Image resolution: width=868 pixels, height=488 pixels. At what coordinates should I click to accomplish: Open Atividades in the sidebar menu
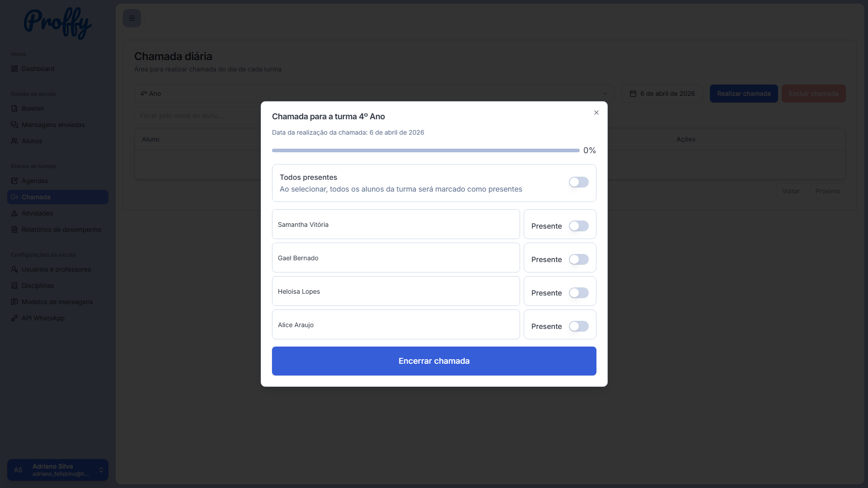point(37,213)
